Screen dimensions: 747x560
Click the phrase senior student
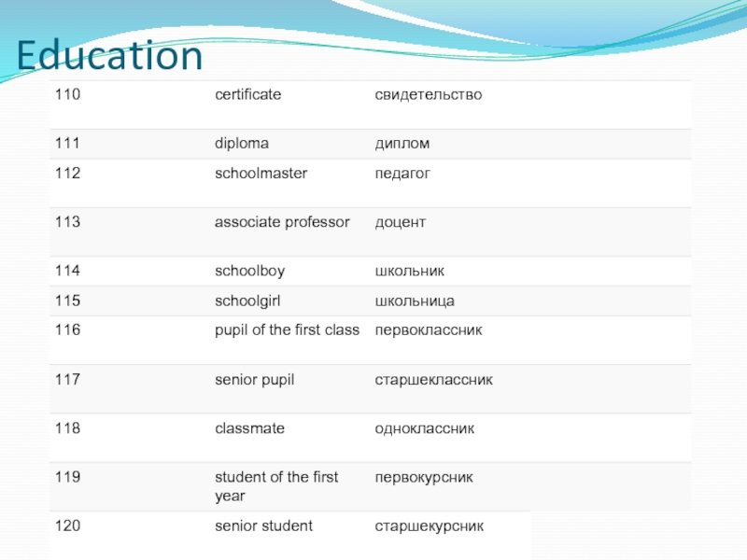click(263, 525)
